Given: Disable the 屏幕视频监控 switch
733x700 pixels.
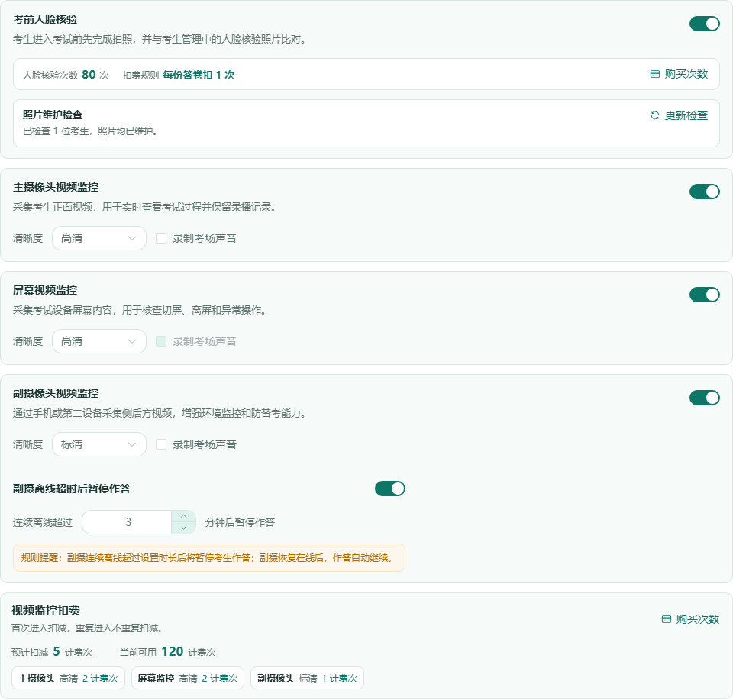Looking at the screenshot, I should (705, 295).
